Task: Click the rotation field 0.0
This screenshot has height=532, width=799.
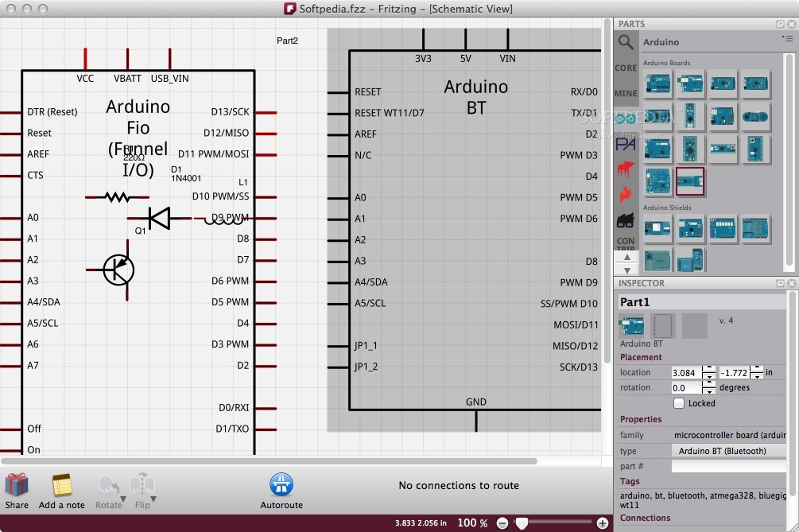Action: 686,388
